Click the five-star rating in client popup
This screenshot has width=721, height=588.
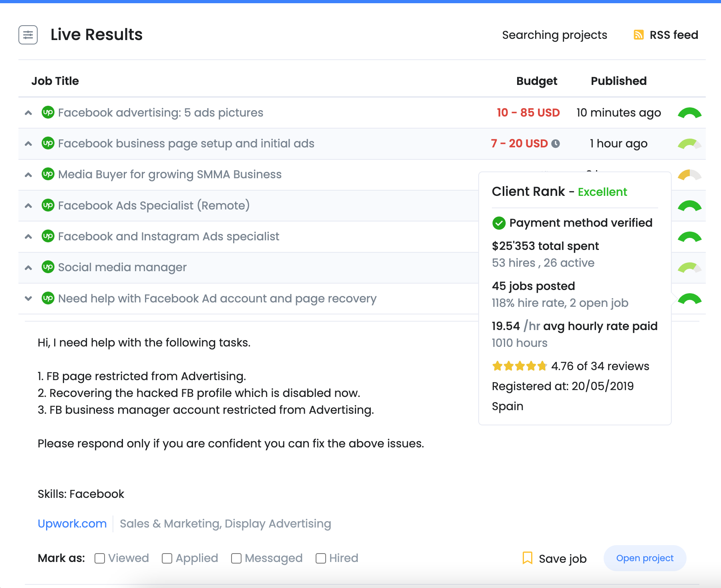click(520, 366)
